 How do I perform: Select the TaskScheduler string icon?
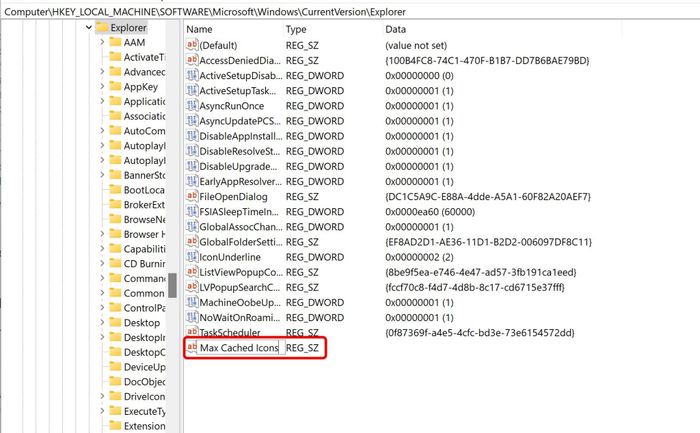pos(192,332)
